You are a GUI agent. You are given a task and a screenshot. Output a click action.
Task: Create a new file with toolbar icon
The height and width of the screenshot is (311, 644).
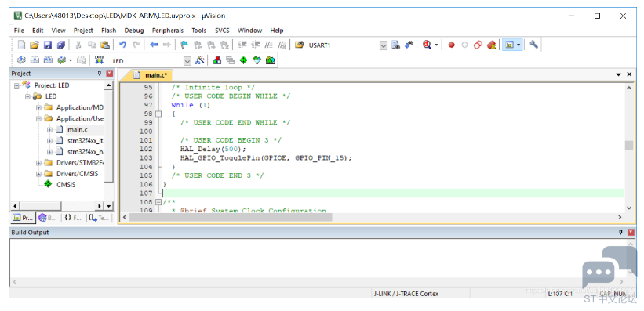(x=21, y=45)
